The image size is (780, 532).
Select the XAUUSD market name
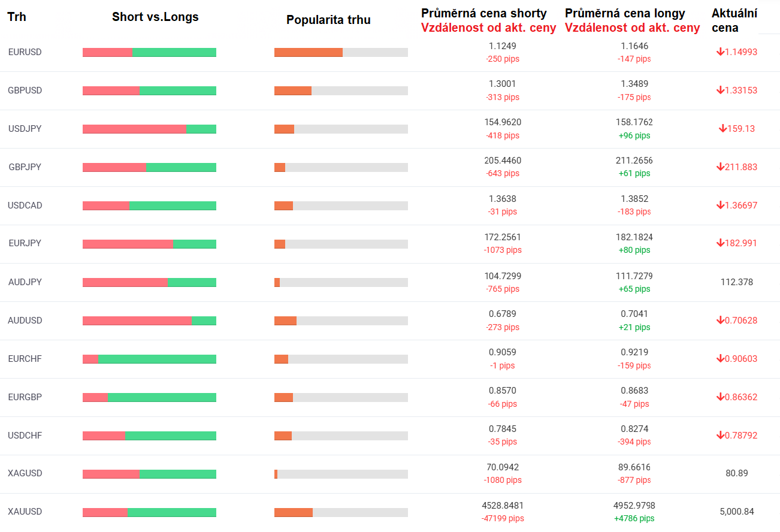coord(25,512)
